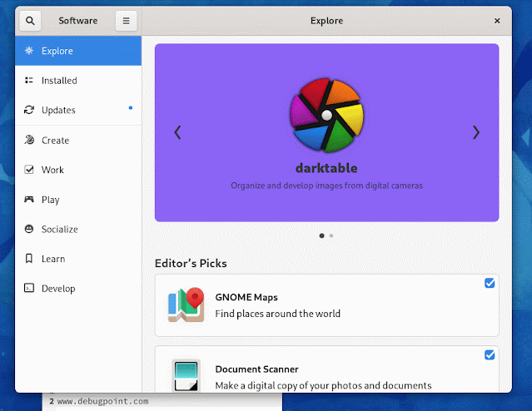Open the search magnifier button
The image size is (532, 411).
coord(30,21)
